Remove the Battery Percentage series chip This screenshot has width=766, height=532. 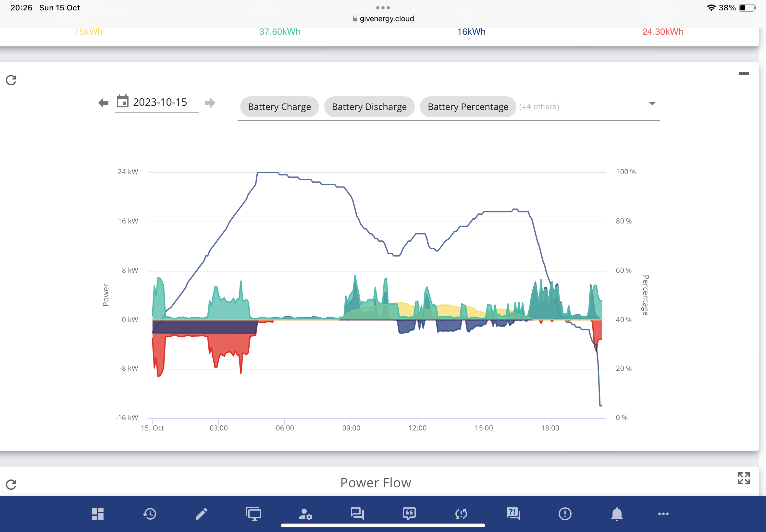(468, 107)
